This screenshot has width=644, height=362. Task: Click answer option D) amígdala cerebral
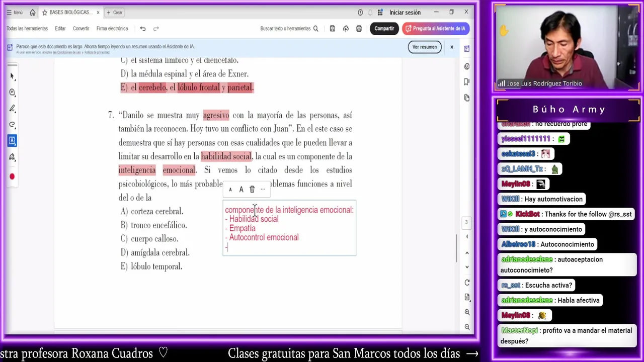click(x=155, y=253)
